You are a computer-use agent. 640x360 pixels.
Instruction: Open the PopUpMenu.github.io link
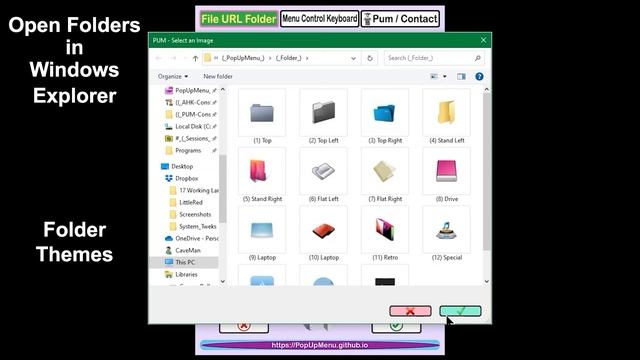320,345
